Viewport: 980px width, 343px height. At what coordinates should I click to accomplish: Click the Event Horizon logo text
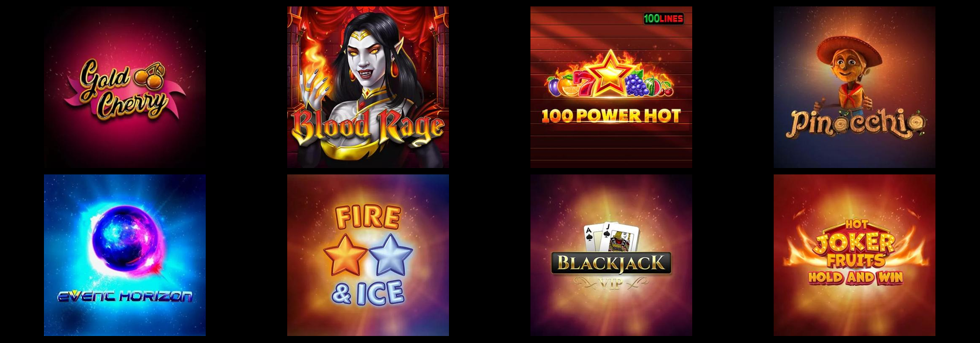coord(125,296)
